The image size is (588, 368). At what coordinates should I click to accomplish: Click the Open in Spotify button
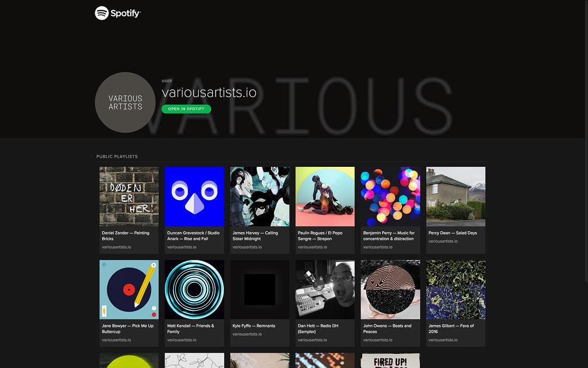point(186,109)
